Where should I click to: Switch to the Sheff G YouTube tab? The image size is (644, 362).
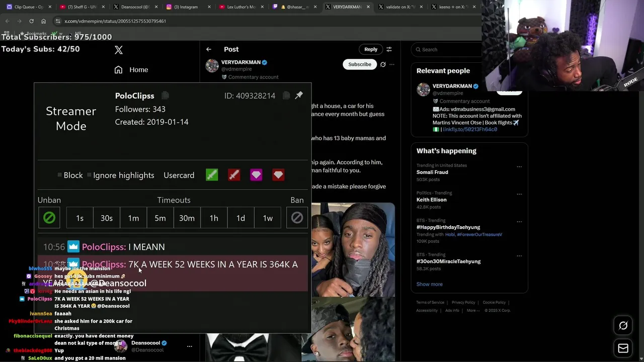click(82, 7)
